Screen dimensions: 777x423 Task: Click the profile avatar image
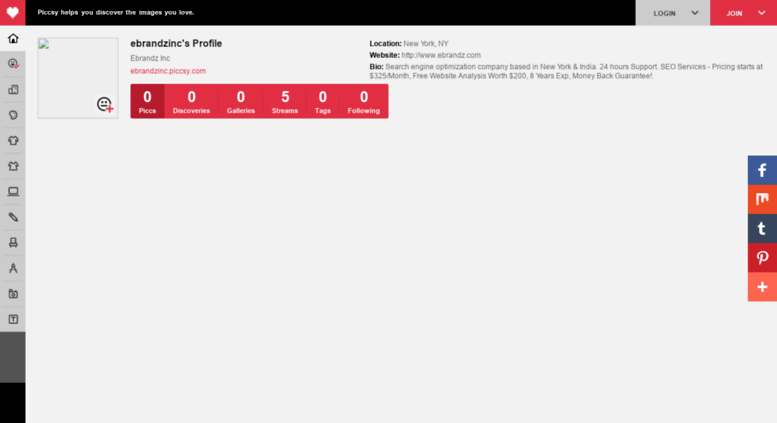coord(78,78)
